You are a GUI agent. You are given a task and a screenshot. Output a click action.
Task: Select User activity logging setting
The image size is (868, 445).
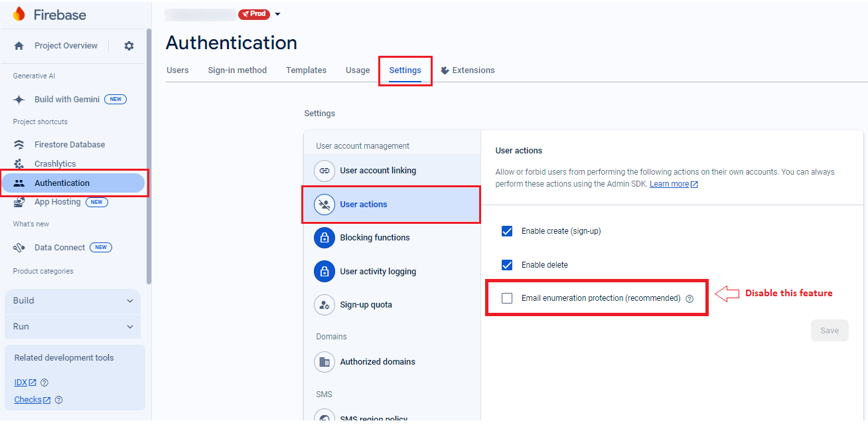[x=392, y=272]
